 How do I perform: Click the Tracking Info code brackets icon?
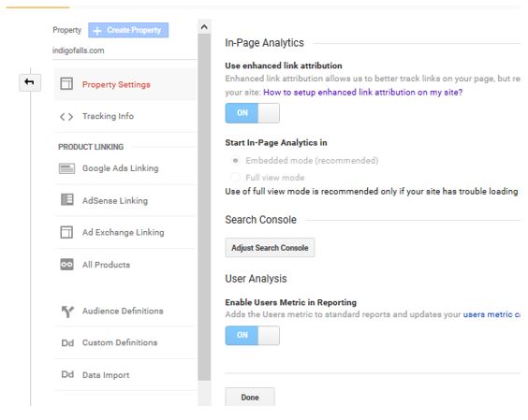66,116
